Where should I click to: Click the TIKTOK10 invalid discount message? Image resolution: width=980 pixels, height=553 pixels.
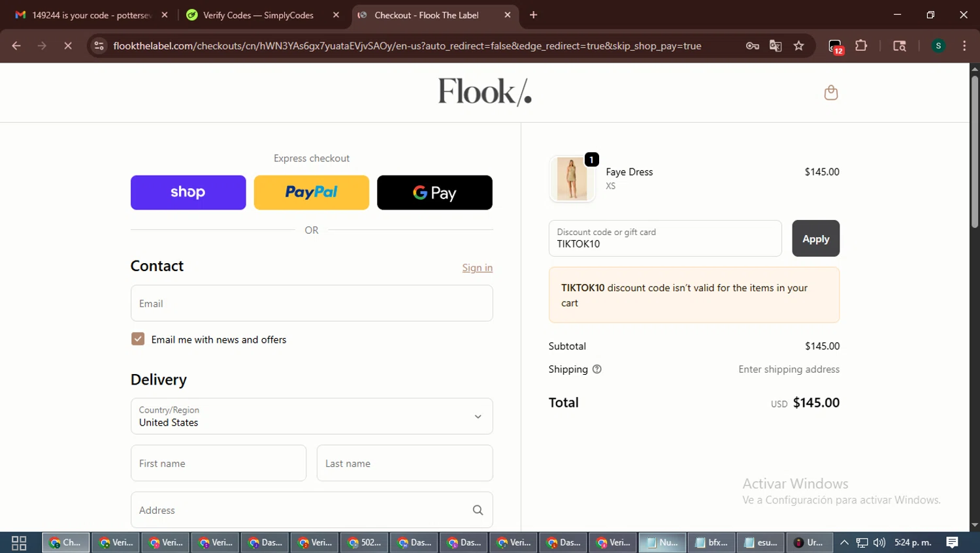click(x=694, y=295)
